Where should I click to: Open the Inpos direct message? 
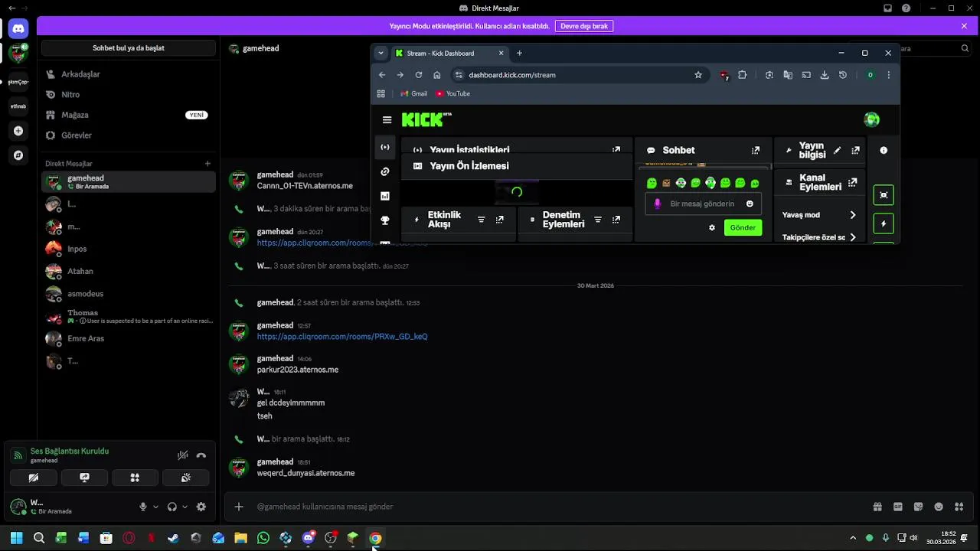[128, 249]
